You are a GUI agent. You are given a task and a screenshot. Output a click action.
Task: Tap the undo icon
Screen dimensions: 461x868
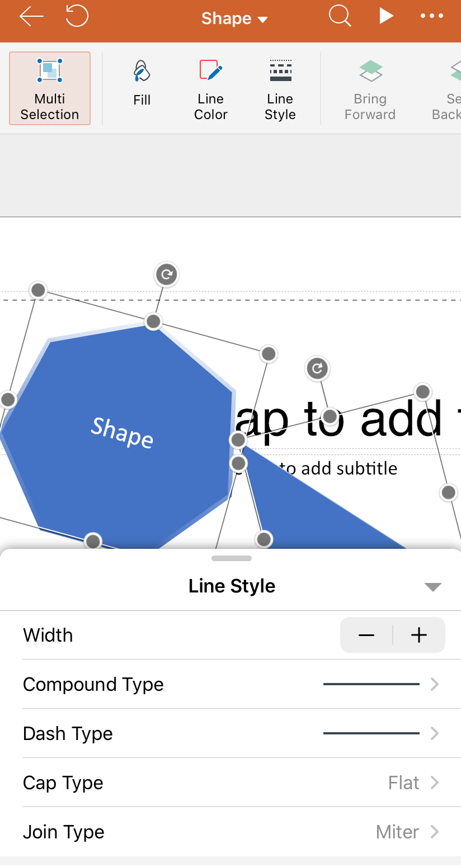click(x=77, y=16)
